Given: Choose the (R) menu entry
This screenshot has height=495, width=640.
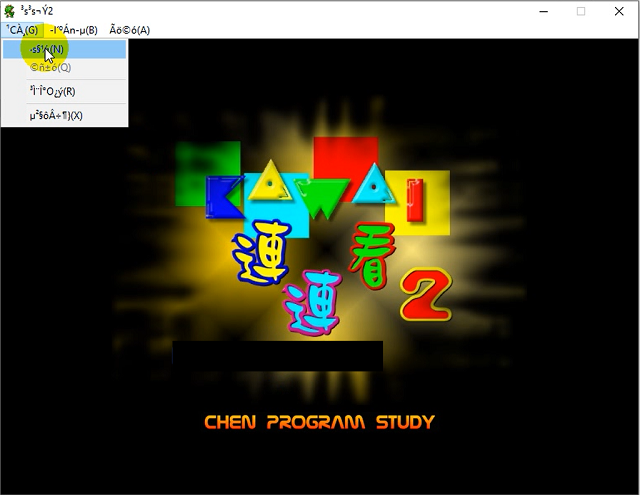Looking at the screenshot, I should (64, 91).
